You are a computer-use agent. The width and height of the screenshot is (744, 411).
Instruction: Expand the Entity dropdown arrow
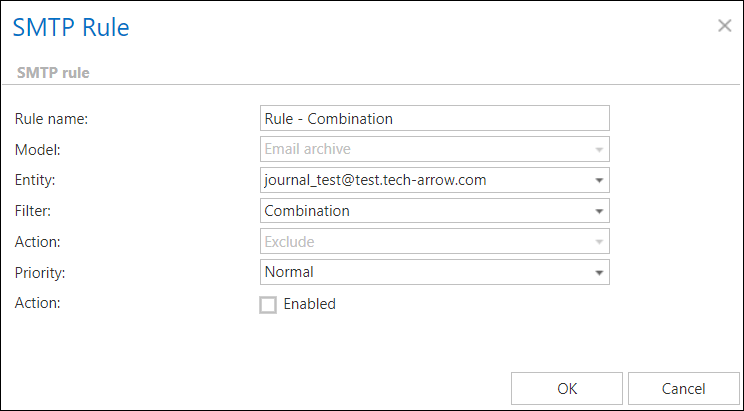(x=598, y=180)
